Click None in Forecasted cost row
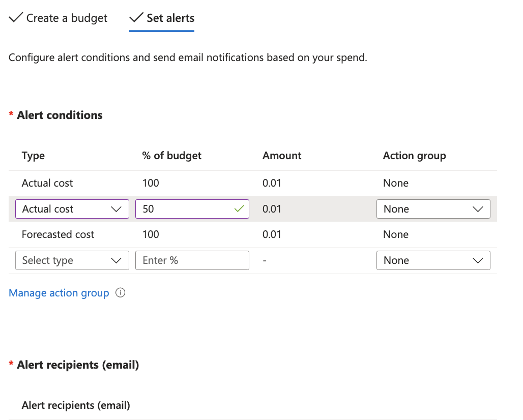The width and height of the screenshot is (523, 420). tap(396, 234)
